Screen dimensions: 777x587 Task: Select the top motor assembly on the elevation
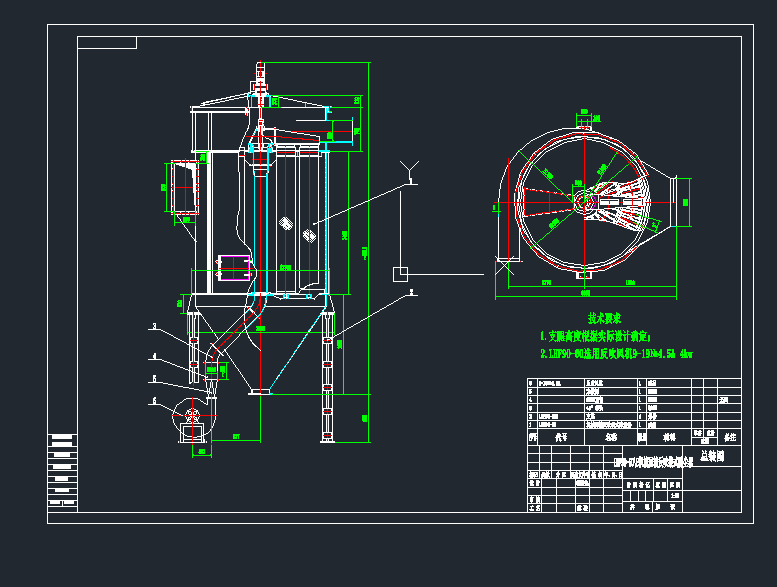point(262,82)
